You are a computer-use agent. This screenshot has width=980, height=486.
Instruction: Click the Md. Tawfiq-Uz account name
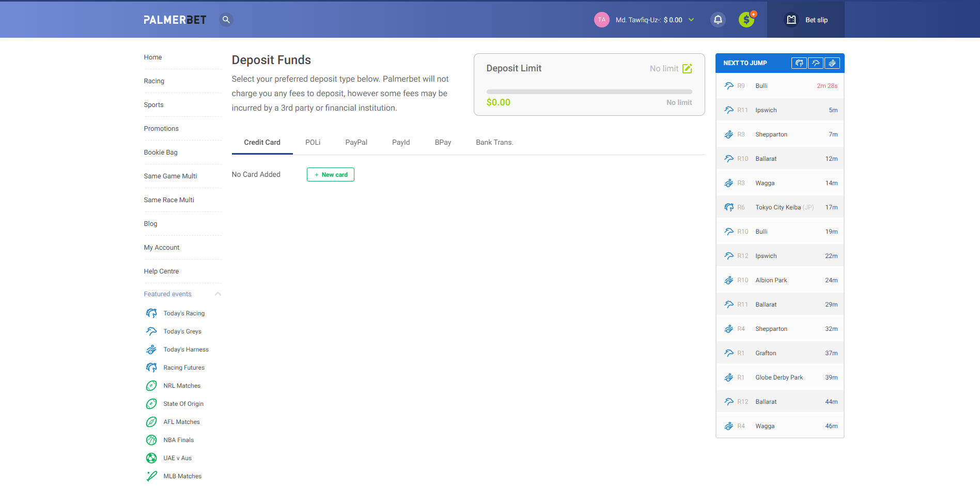[x=638, y=20]
